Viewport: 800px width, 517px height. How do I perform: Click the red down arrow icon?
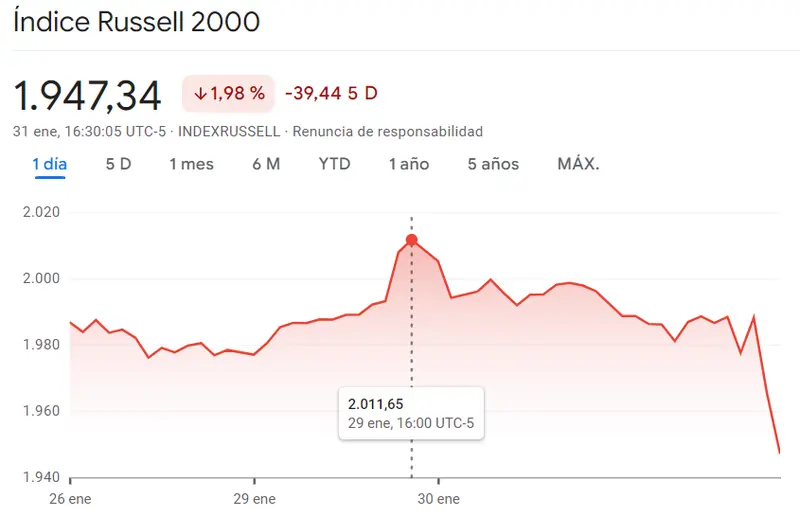(x=200, y=94)
